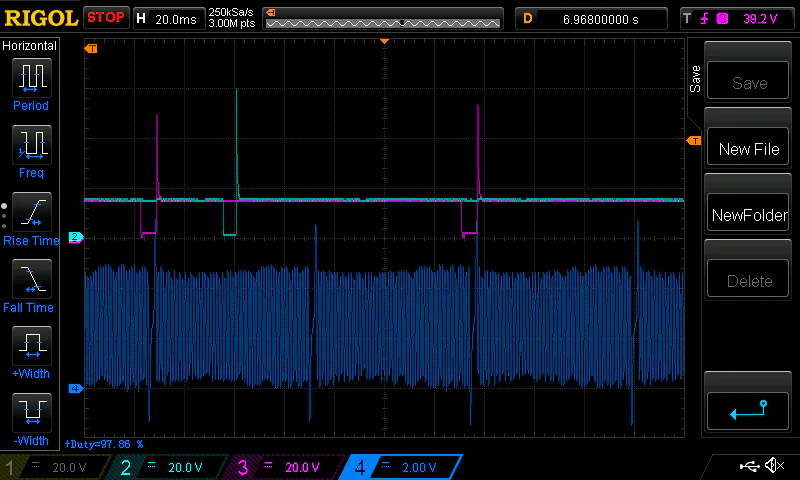Select the -Width measurement icon

(31, 411)
